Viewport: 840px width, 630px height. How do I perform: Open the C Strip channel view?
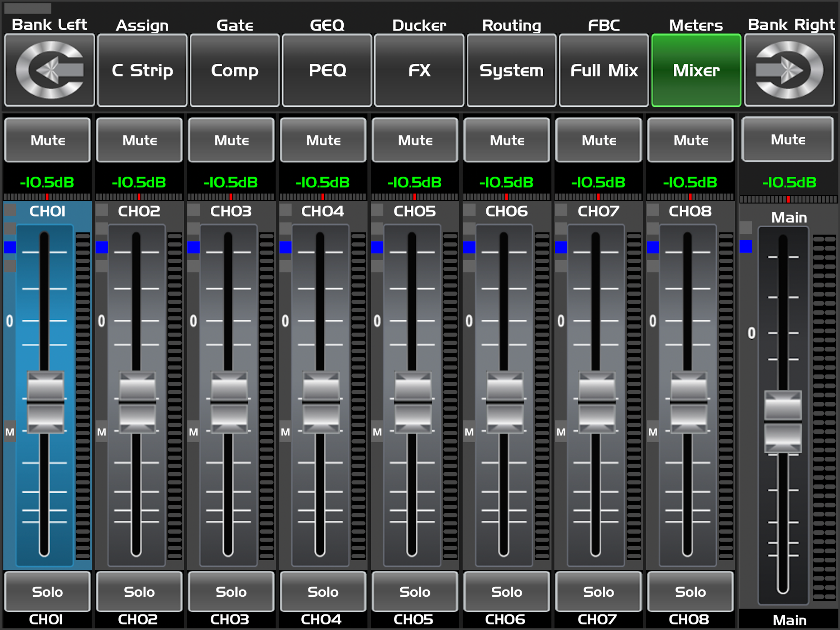[142, 70]
